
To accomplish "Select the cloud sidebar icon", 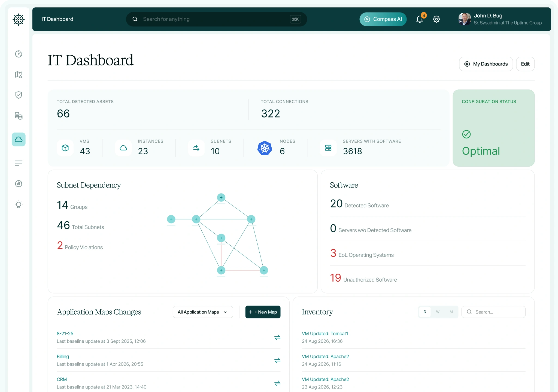I will [x=19, y=139].
